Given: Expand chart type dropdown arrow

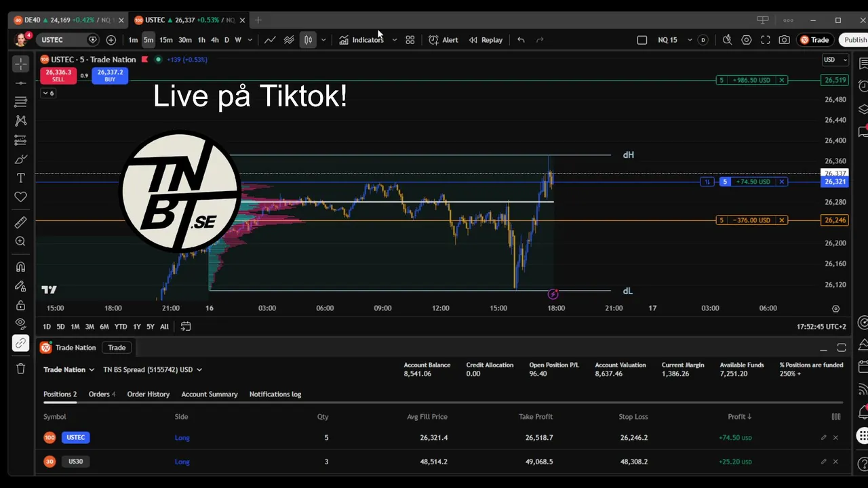Looking at the screenshot, I should point(323,40).
